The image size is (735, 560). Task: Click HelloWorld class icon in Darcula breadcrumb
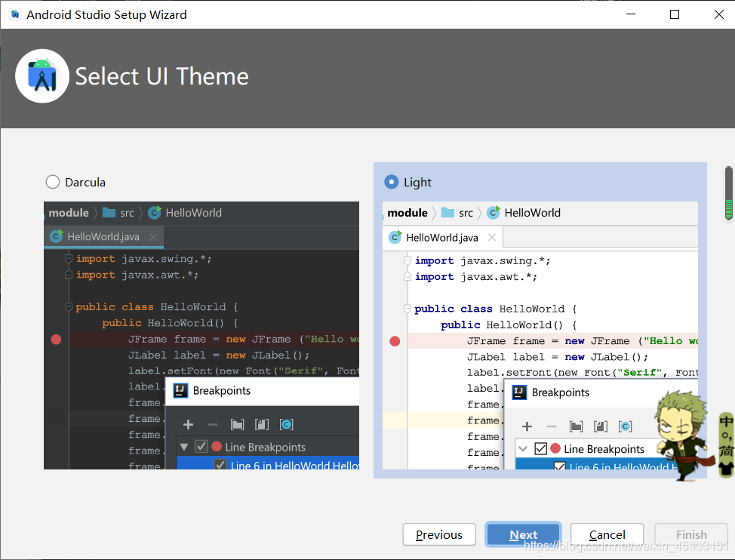pyautogui.click(x=155, y=213)
